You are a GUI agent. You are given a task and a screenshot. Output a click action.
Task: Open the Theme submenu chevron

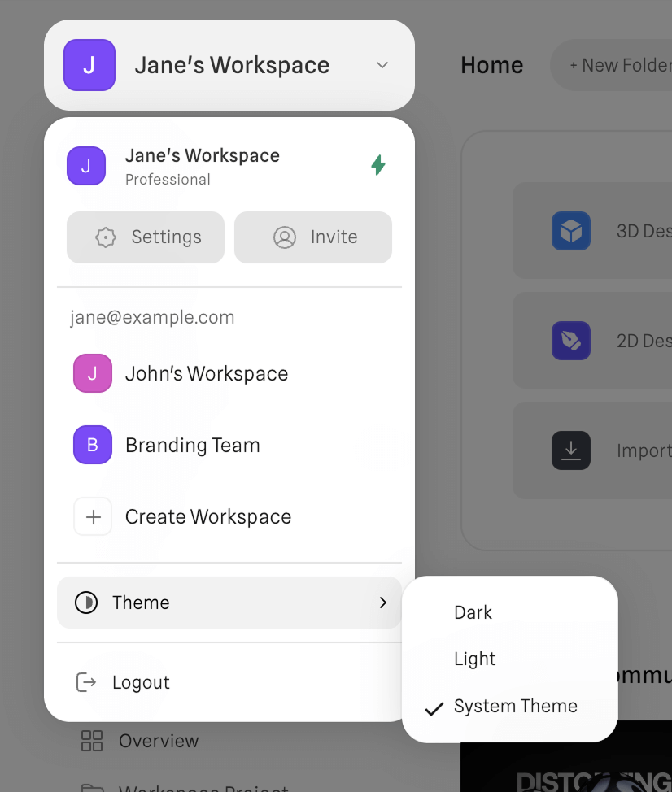pos(382,603)
